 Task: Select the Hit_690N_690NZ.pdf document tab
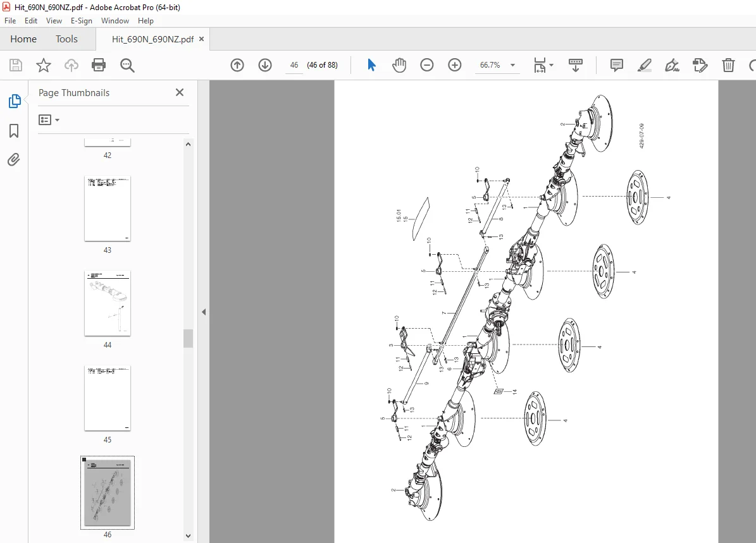click(x=152, y=39)
